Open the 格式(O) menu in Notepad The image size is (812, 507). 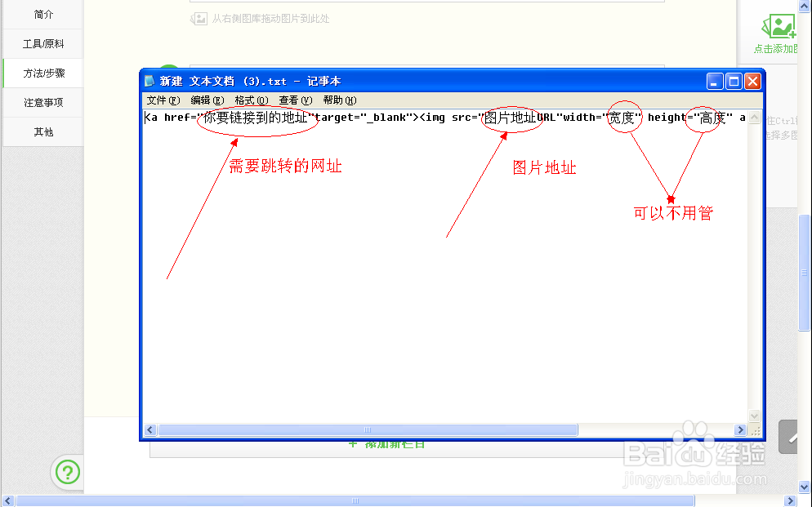(251, 100)
